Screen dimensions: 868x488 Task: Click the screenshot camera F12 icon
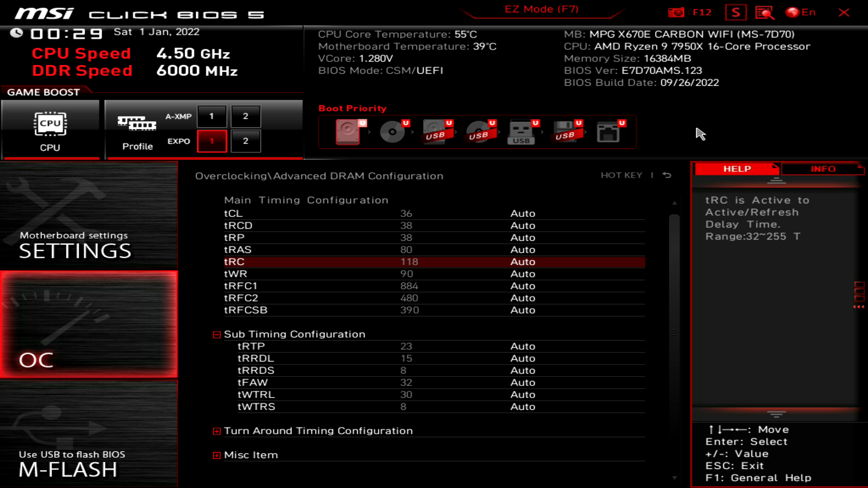tap(676, 12)
